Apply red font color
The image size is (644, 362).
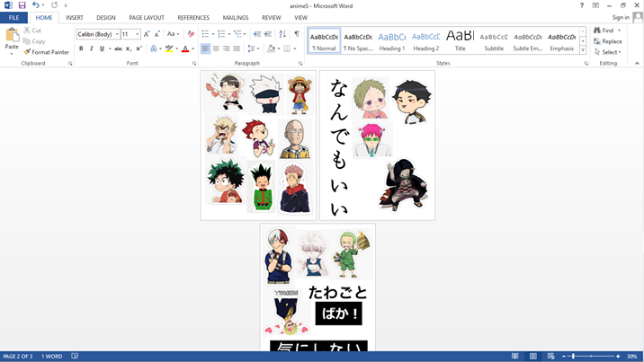tap(185, 49)
